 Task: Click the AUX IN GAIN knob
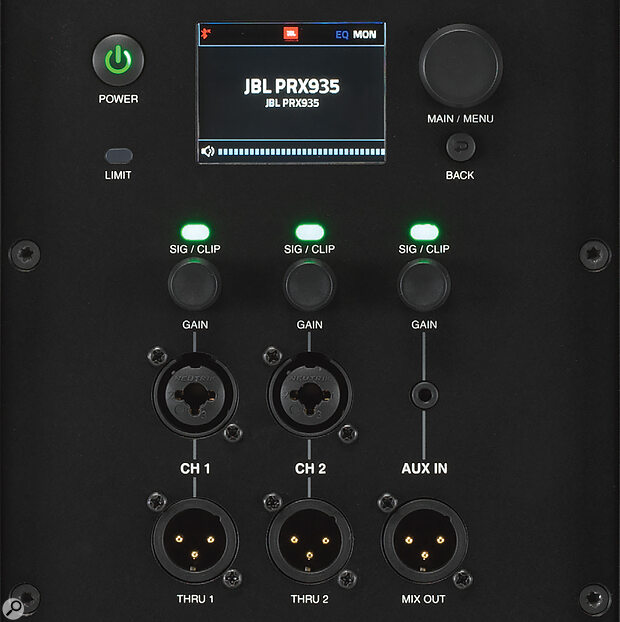(424, 285)
